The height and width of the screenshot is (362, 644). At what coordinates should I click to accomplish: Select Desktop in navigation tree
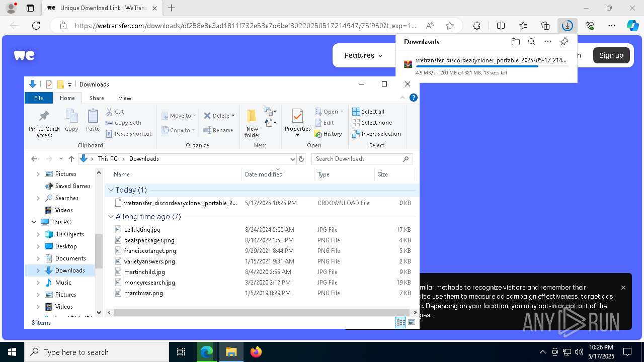[66, 246]
